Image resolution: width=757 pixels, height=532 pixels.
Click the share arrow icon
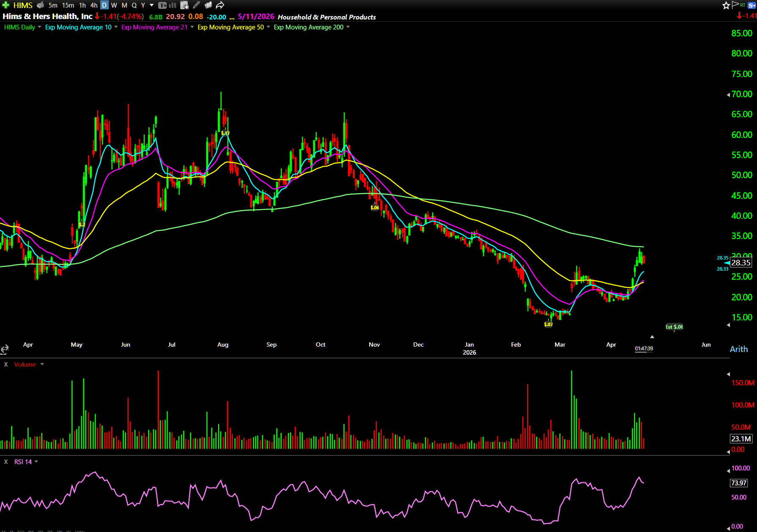click(220, 5)
